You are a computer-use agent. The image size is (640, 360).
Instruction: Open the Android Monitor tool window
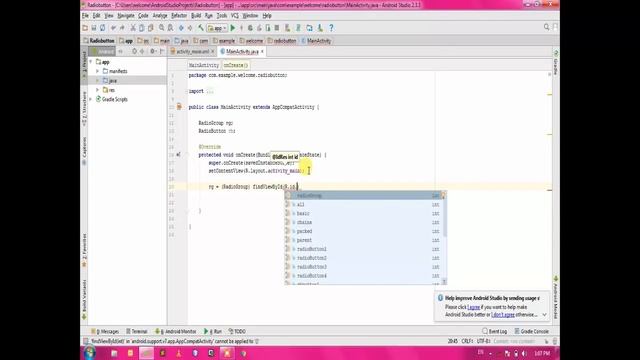coord(176,331)
